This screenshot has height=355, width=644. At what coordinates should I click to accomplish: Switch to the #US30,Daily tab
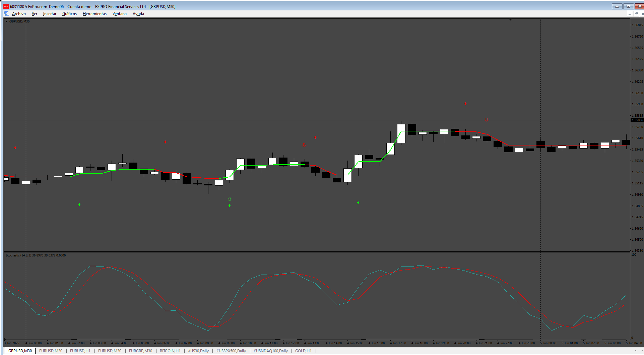[x=198, y=351]
